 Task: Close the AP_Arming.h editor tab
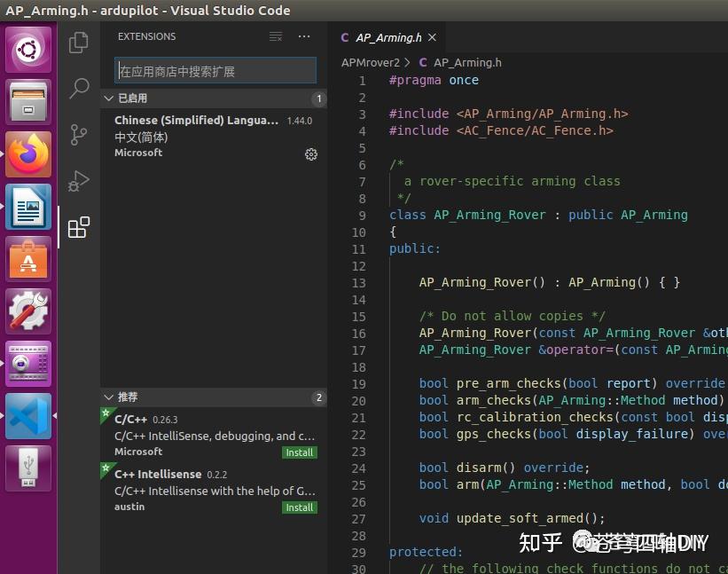point(432,37)
